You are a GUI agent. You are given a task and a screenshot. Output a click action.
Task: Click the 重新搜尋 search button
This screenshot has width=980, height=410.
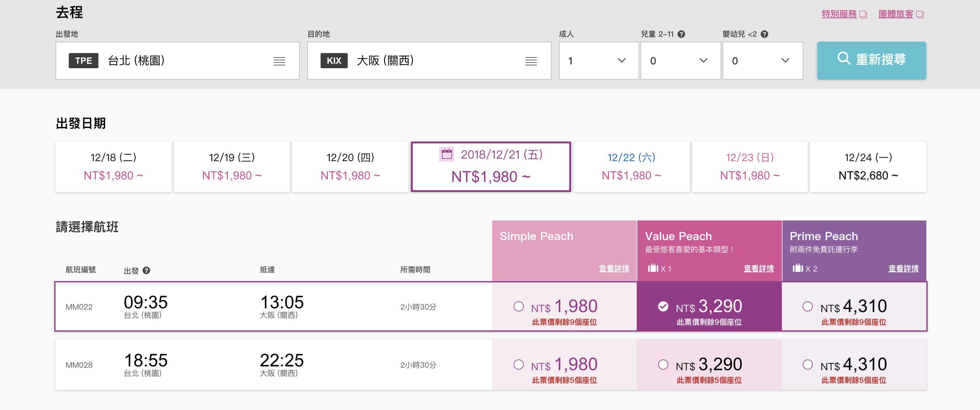point(871,61)
